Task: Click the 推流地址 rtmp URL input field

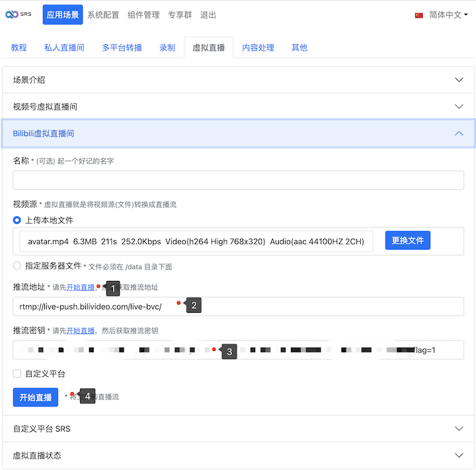Action: coord(238,306)
